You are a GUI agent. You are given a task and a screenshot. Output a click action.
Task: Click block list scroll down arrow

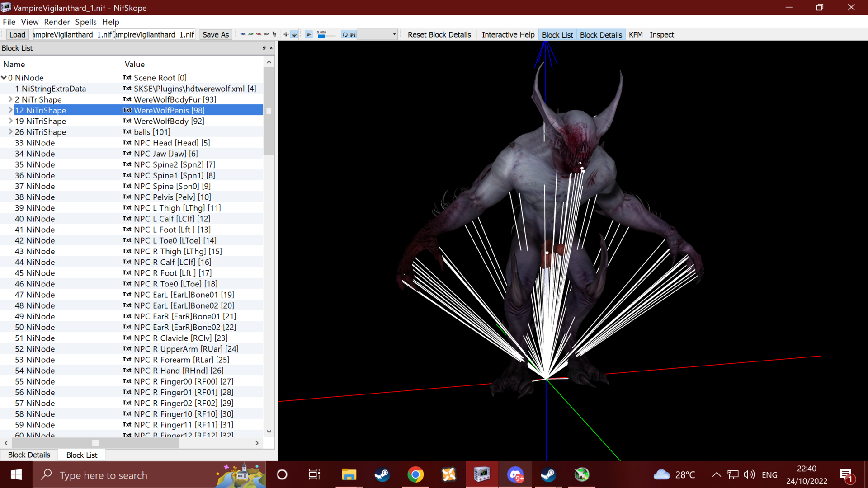point(269,432)
